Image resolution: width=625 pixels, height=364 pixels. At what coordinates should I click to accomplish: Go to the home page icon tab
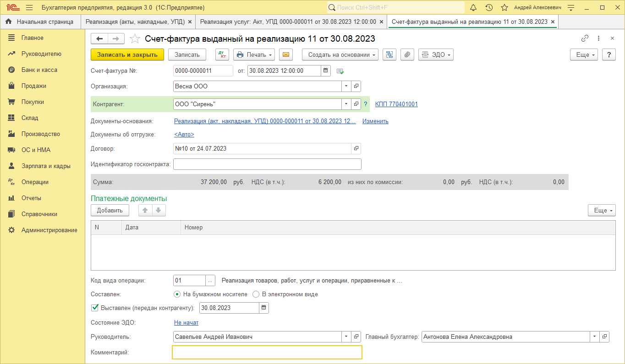pos(8,22)
